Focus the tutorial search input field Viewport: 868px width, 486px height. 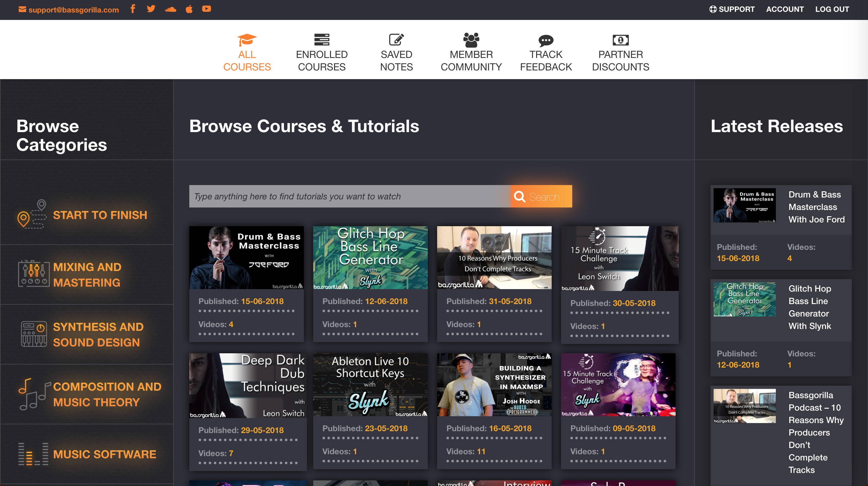350,196
